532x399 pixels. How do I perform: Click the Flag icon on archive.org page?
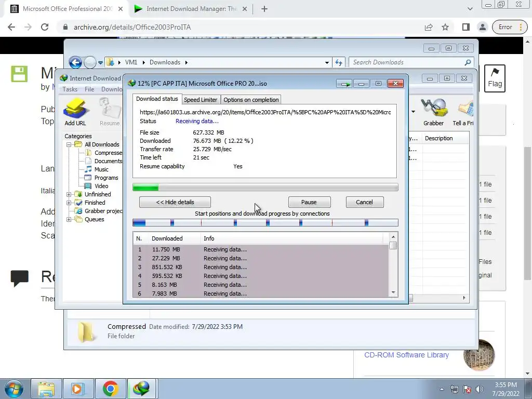[x=495, y=78]
